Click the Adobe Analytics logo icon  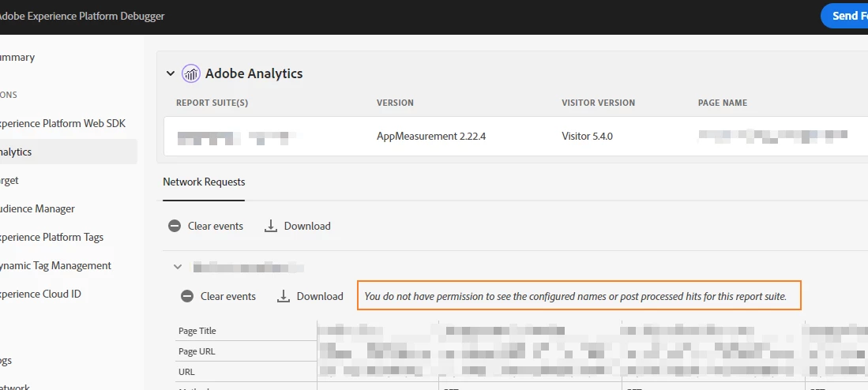191,73
